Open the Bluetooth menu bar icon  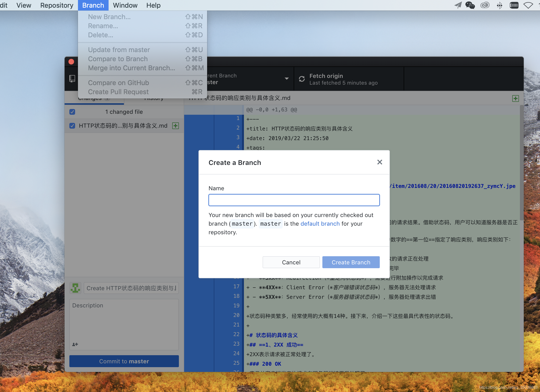(500, 5)
